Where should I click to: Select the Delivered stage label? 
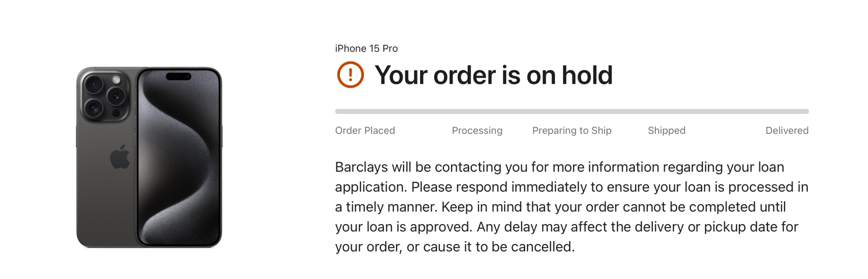click(x=786, y=130)
